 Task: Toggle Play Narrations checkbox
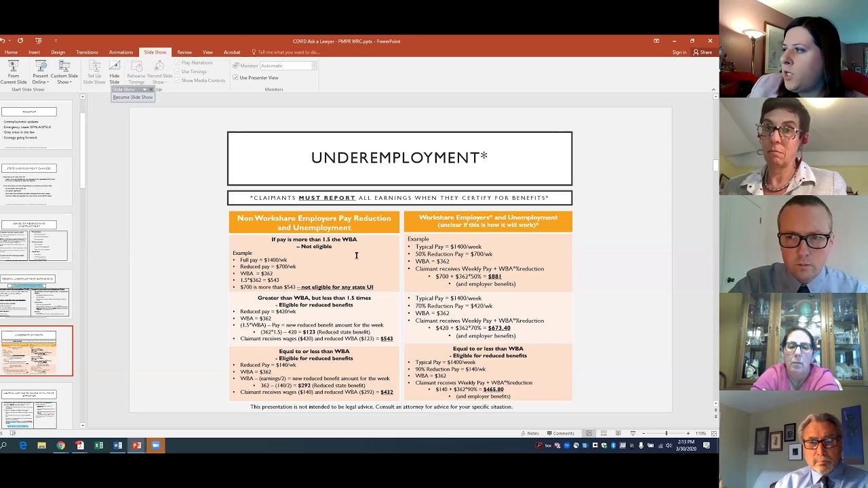coord(178,63)
